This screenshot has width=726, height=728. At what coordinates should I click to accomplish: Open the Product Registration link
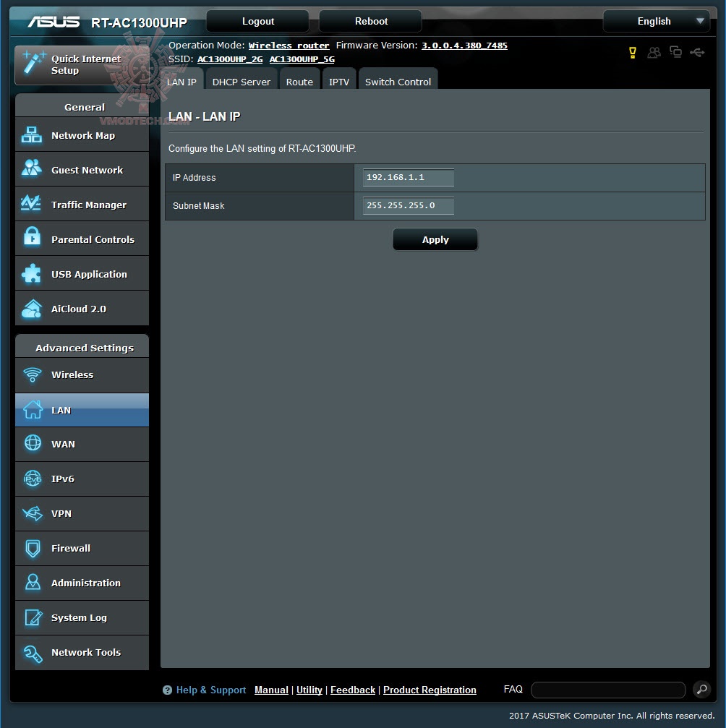(x=430, y=690)
